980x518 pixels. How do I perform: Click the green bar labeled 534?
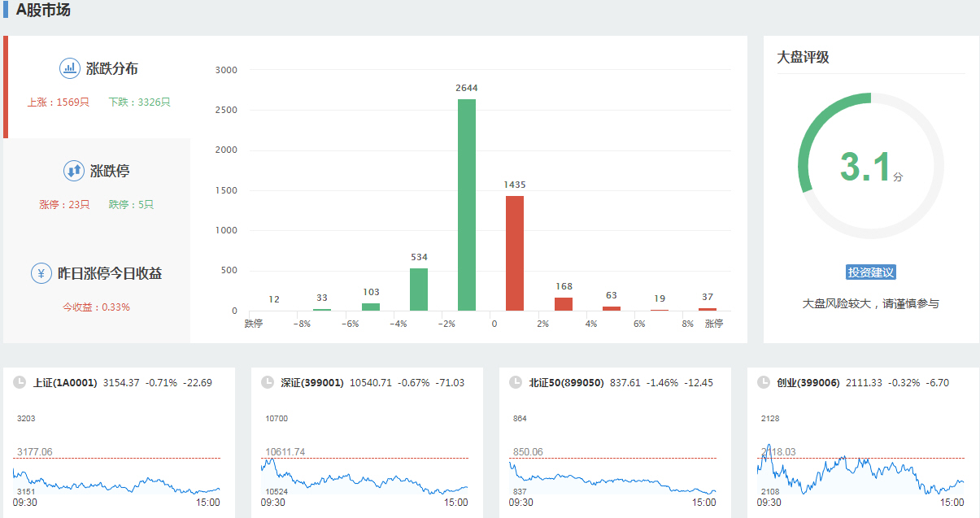[419, 289]
